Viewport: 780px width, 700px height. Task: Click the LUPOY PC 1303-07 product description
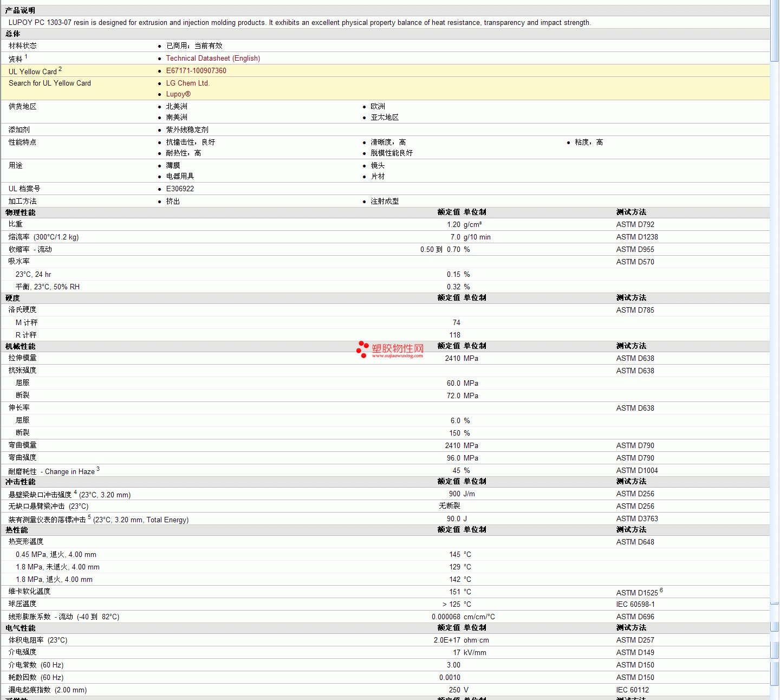click(x=300, y=22)
